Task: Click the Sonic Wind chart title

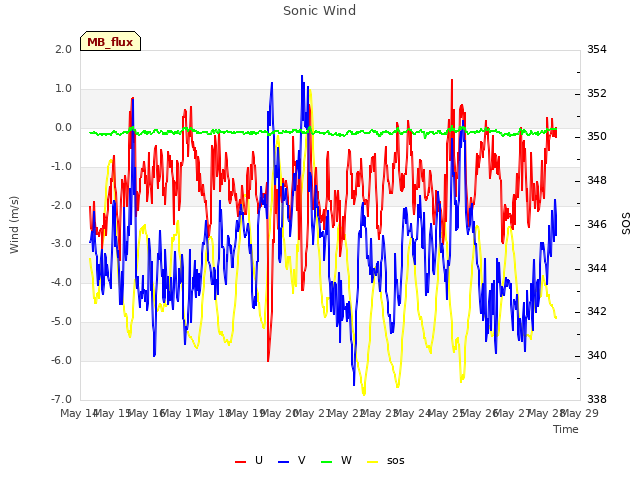Action: coord(319,11)
